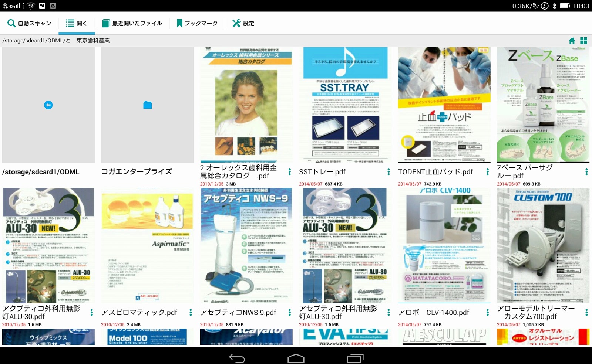This screenshot has height=364, width=592.
Task: Select the 開く tab
Action: [77, 23]
